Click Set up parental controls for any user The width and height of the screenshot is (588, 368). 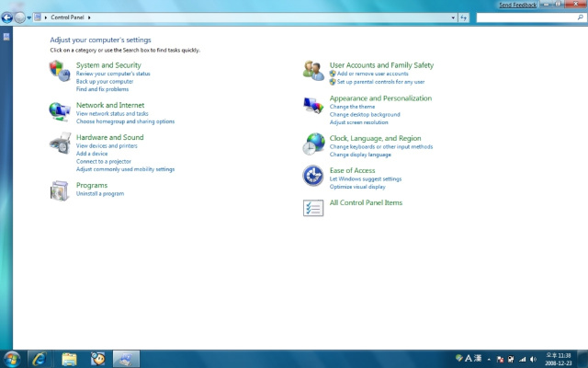point(380,82)
